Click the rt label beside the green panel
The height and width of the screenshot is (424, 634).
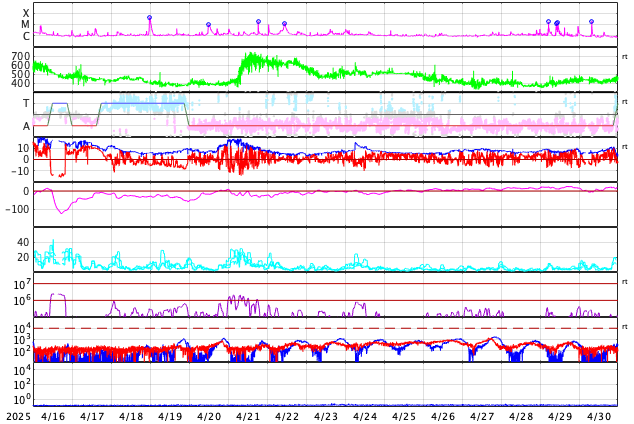[625, 57]
